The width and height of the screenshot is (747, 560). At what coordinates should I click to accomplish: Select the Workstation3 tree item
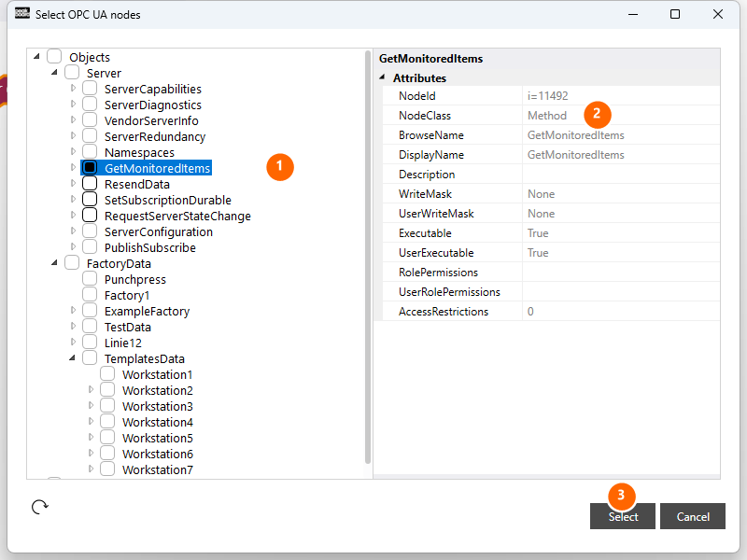click(x=158, y=406)
